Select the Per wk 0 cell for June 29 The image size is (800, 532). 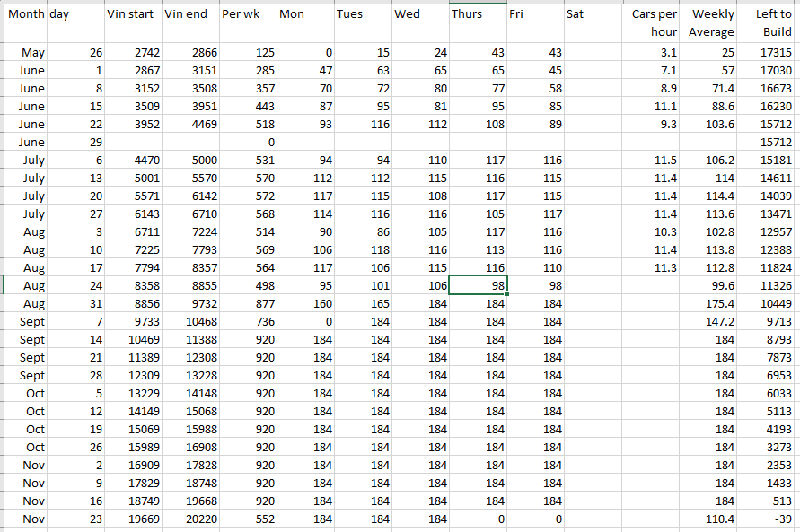point(247,142)
